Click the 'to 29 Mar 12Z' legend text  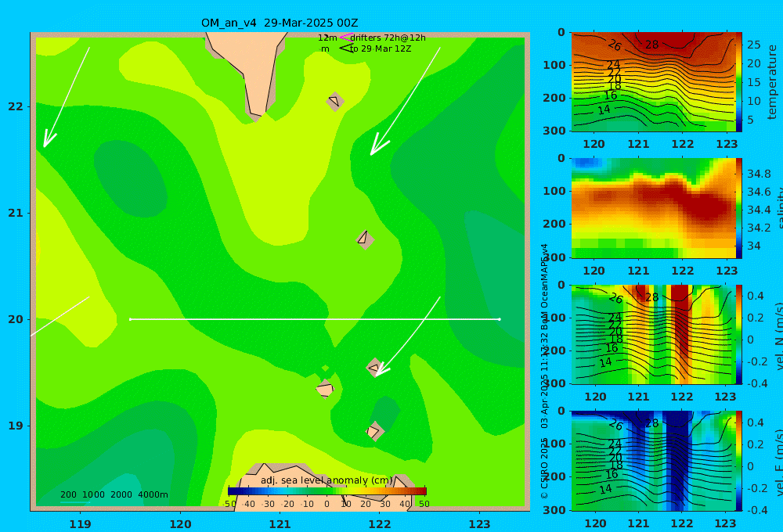pyautogui.click(x=381, y=49)
